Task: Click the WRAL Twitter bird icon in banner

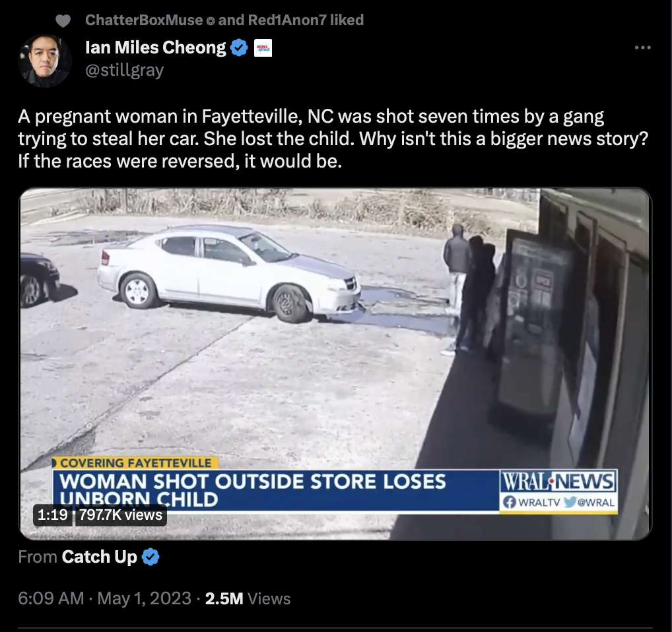Action: coord(570,502)
